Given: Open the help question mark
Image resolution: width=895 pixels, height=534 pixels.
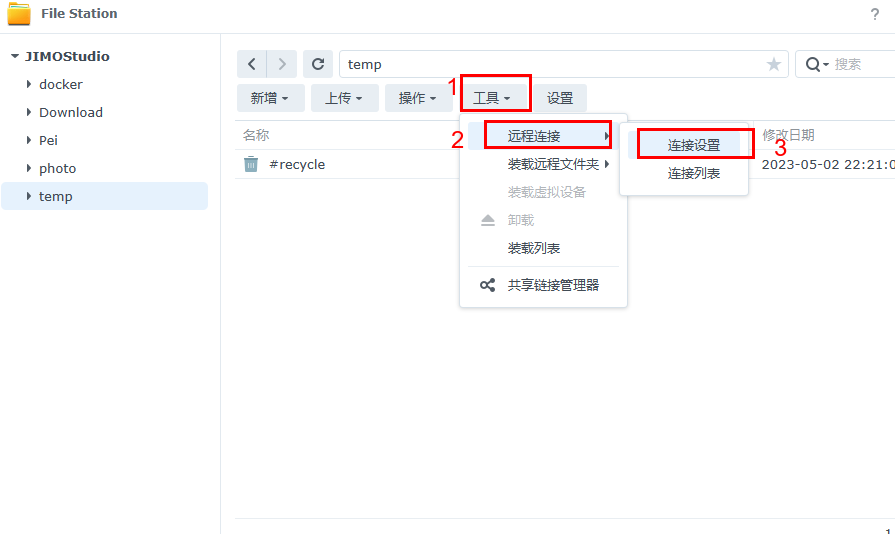Looking at the screenshot, I should click(x=874, y=14).
